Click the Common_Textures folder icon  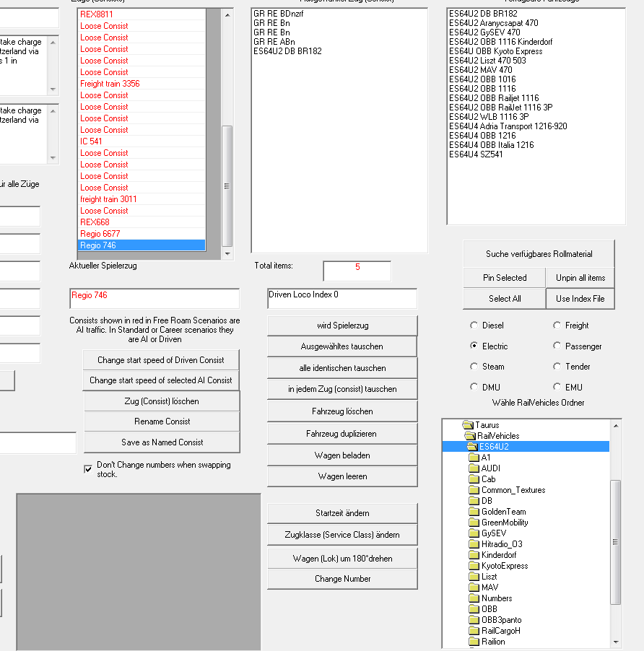474,490
